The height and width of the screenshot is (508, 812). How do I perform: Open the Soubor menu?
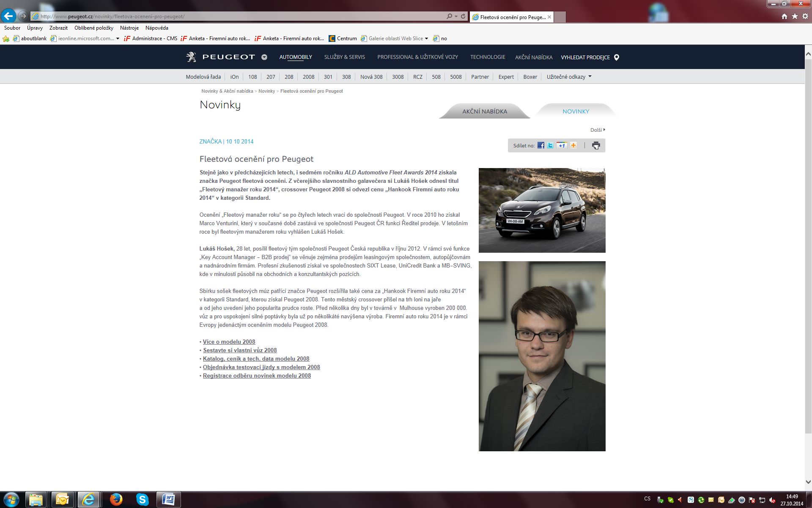coord(12,28)
